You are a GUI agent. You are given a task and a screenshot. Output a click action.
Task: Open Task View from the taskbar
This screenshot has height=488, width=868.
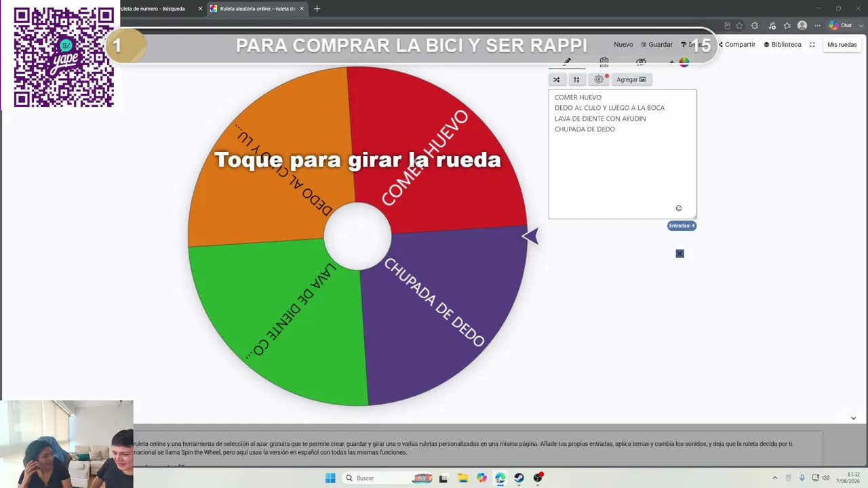(443, 478)
